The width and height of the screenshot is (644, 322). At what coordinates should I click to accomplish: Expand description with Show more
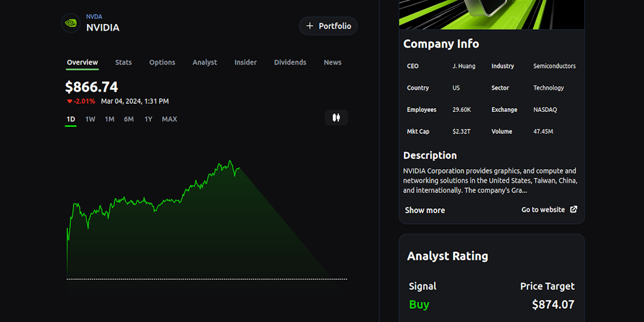(425, 210)
